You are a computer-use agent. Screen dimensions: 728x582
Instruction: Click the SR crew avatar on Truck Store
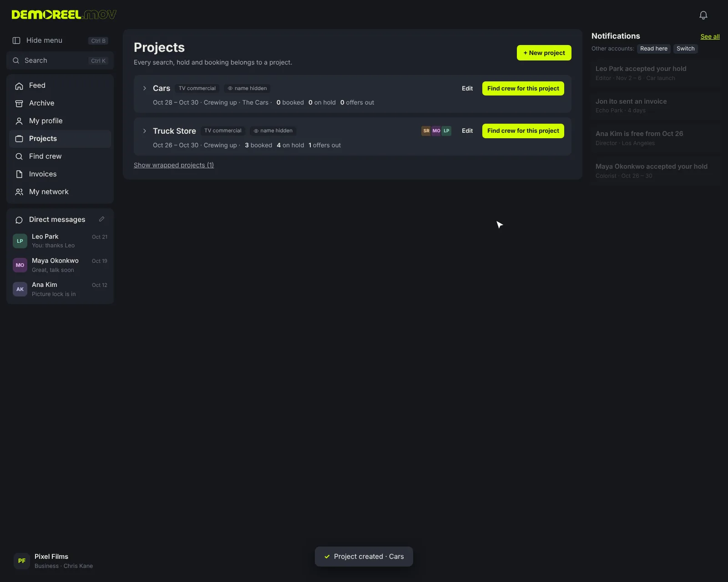[426, 131]
